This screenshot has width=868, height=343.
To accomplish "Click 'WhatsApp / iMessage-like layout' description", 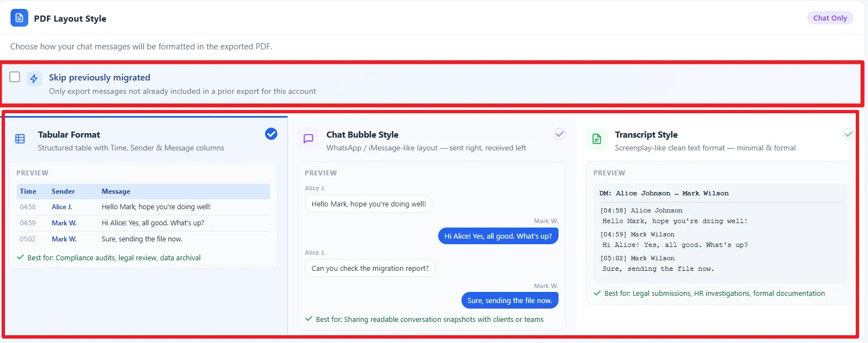I will pos(426,148).
